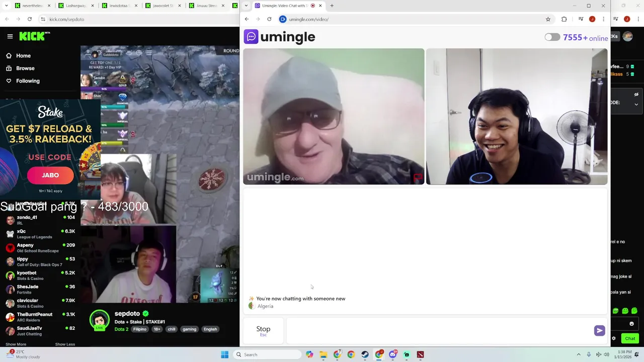Click the sepdoto channel name
Image resolution: width=644 pixels, height=362 pixels.
click(x=127, y=313)
